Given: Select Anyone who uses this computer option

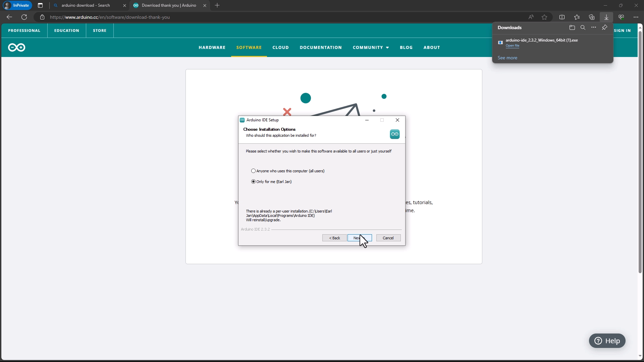Looking at the screenshot, I should click(x=288, y=171).
